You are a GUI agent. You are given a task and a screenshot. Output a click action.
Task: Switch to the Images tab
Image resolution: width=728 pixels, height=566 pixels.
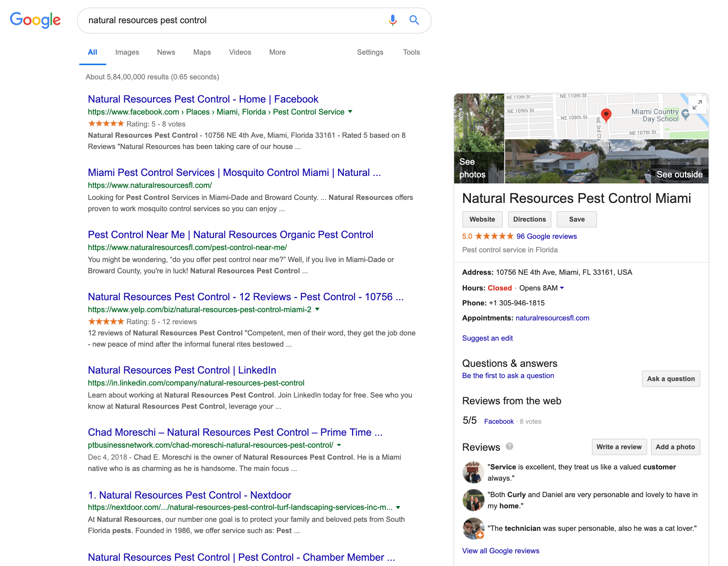pos(127,52)
